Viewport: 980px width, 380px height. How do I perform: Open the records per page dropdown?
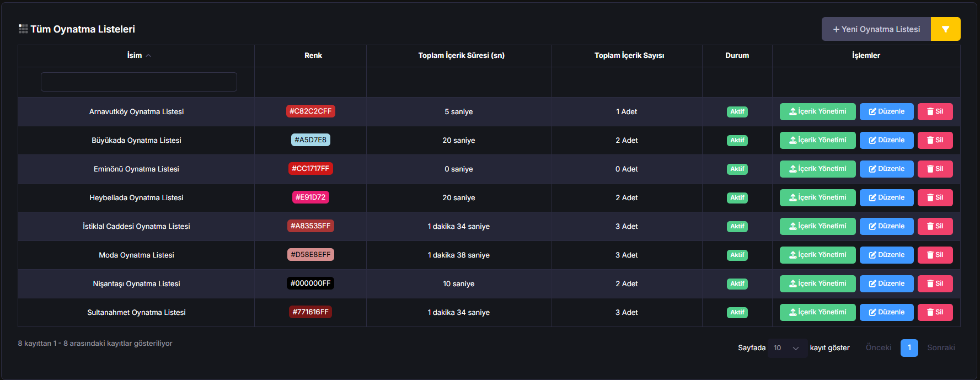[x=786, y=348]
